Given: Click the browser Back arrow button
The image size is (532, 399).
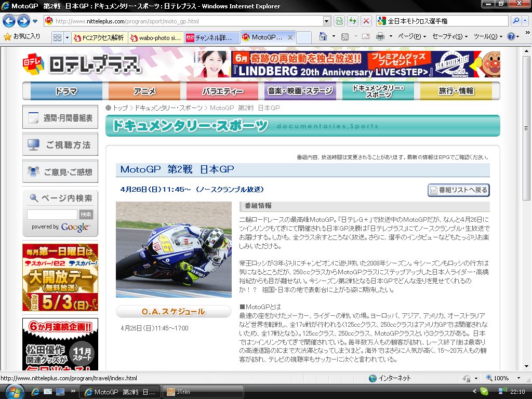Looking at the screenshot, I should (9, 21).
